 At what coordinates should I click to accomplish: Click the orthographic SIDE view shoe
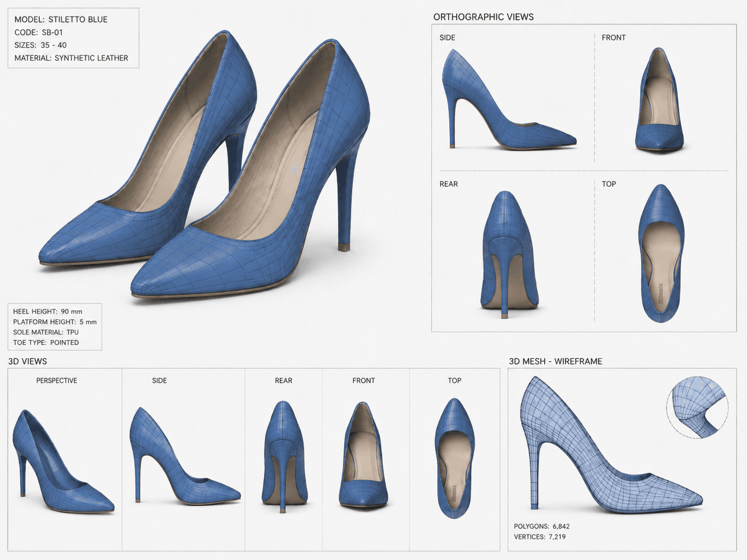[x=508, y=100]
